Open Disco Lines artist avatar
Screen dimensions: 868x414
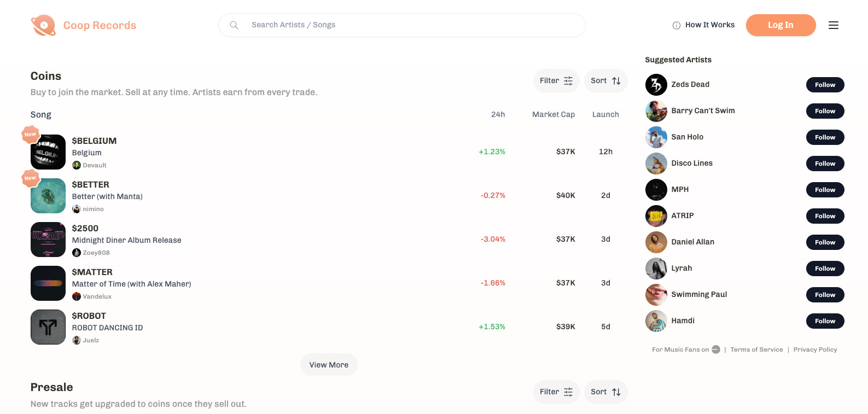coord(656,164)
